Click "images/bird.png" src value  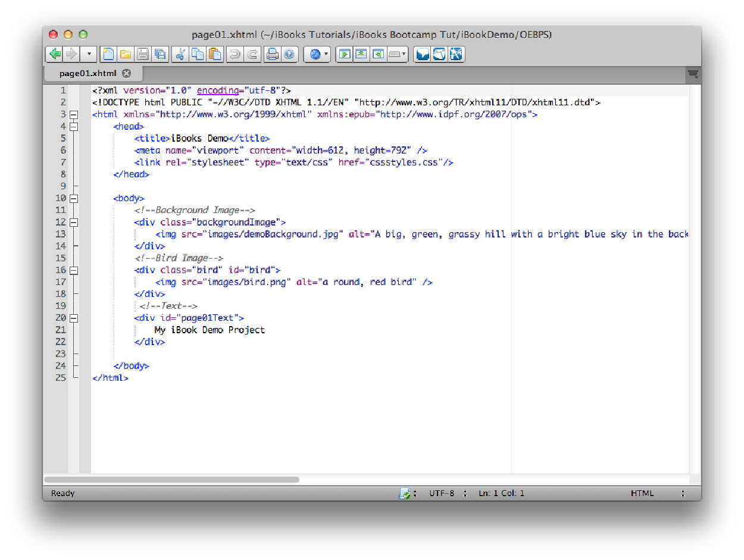click(x=246, y=281)
